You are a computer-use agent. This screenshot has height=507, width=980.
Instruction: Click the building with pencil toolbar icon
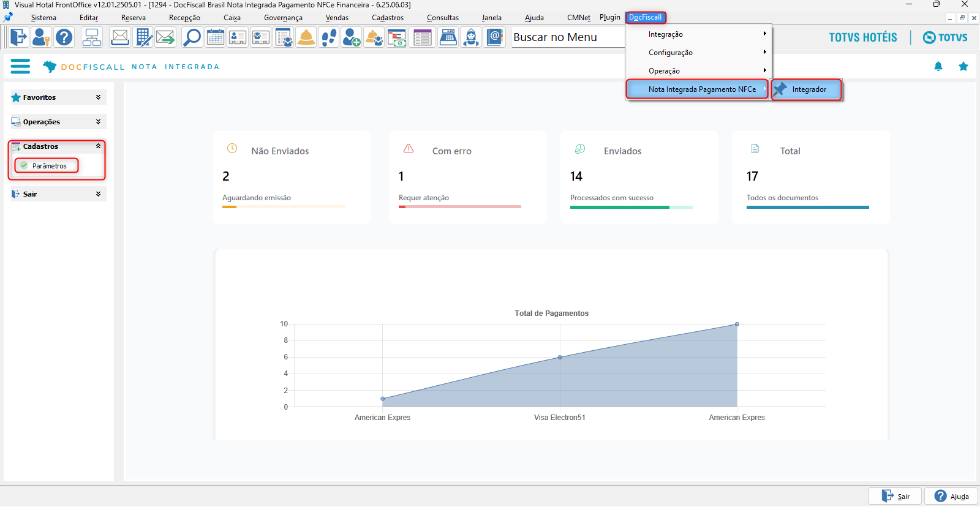[143, 37]
